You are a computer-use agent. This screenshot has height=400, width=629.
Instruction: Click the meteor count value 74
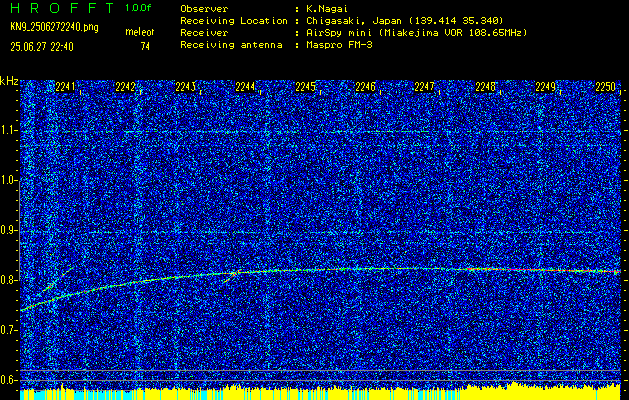click(x=145, y=47)
